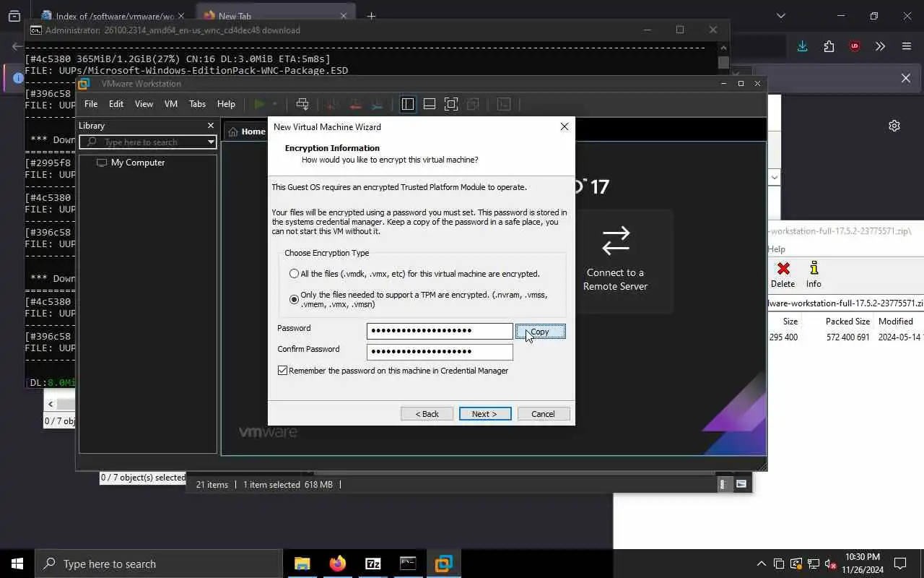Open the Firefox downloads icon
This screenshot has height=578, width=924.
pos(802,46)
